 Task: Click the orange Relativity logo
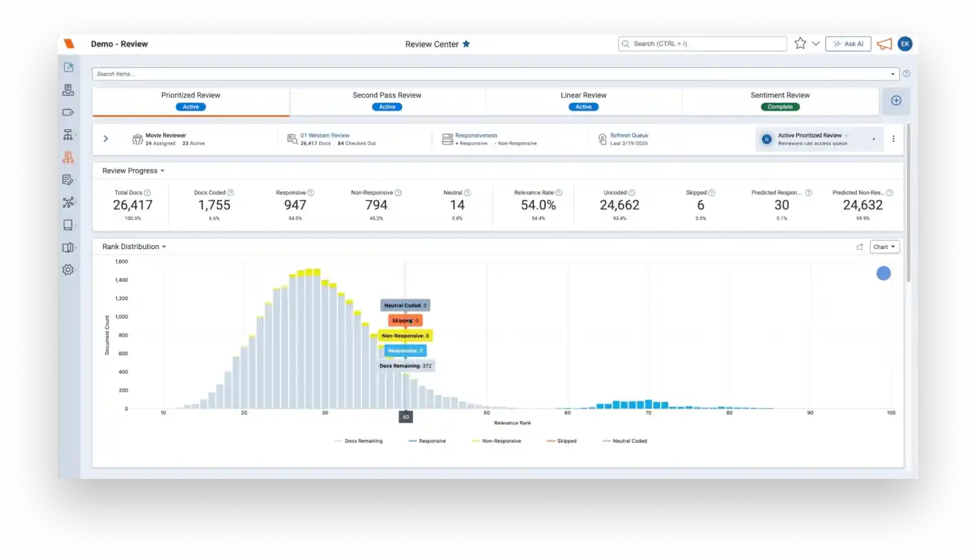(69, 43)
